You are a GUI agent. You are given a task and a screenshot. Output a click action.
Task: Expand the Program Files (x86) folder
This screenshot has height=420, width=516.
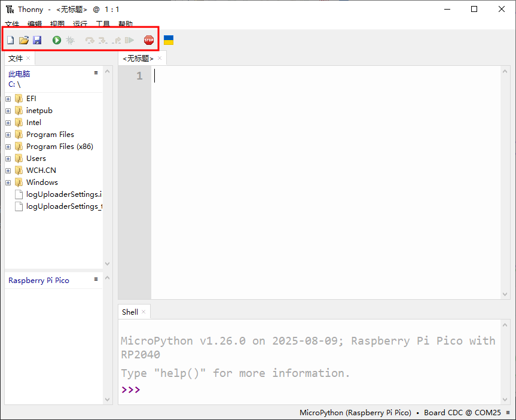tap(8, 147)
